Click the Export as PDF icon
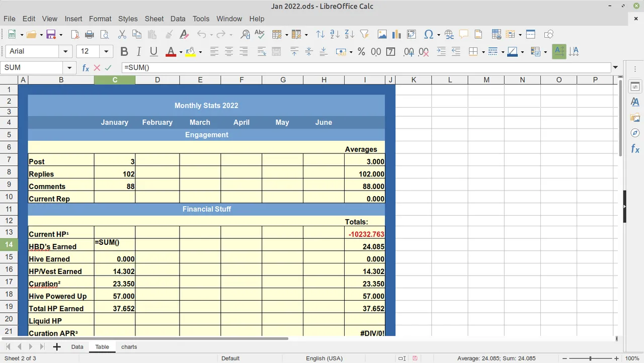The height and width of the screenshot is (363, 644). (75, 34)
